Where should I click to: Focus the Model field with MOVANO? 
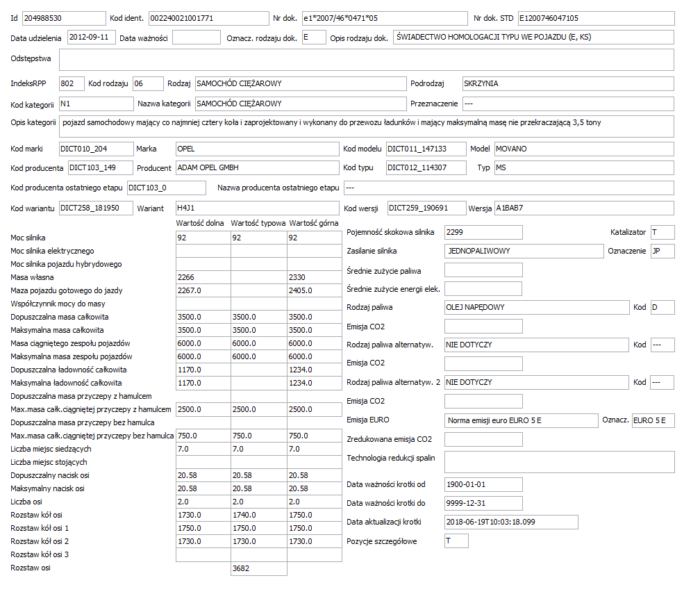585,149
